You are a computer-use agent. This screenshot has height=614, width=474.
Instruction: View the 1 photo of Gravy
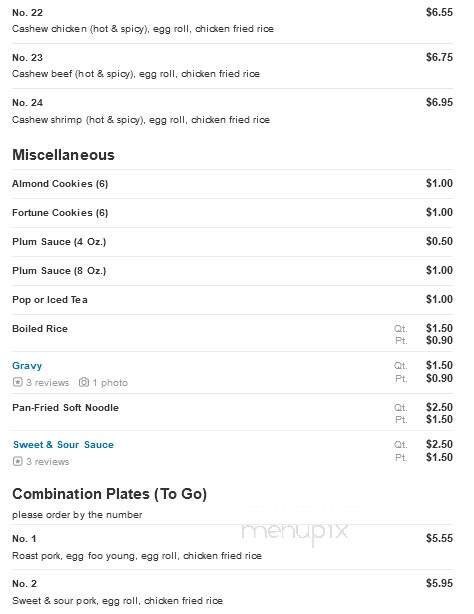pos(110,383)
